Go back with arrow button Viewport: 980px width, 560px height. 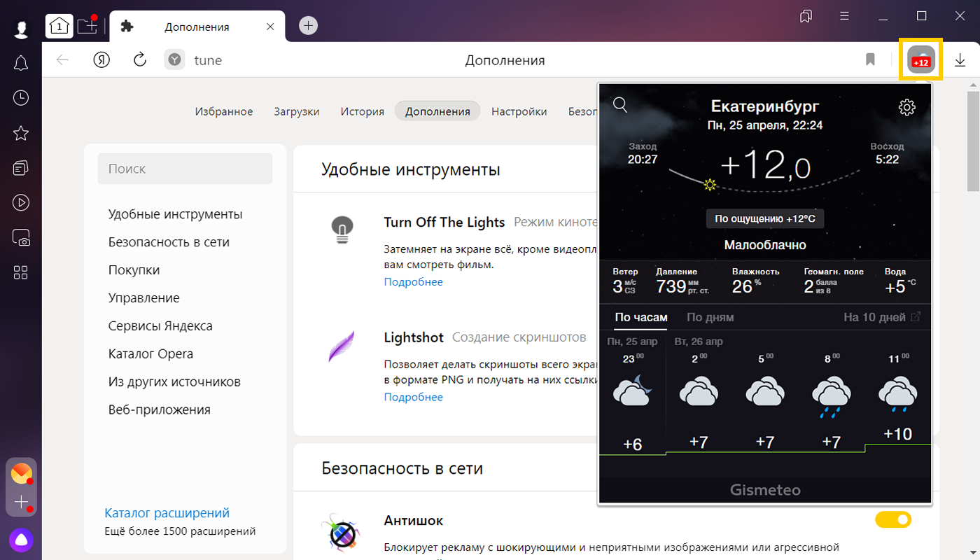click(63, 60)
